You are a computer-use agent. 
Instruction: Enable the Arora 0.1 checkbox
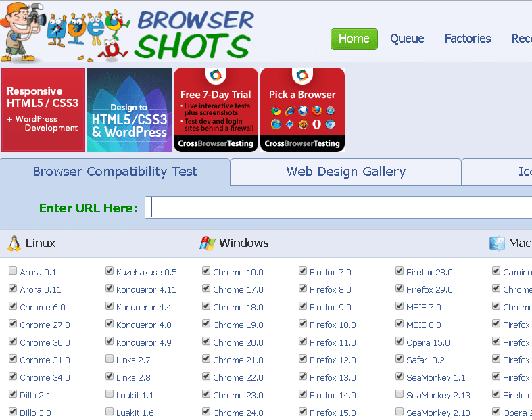[13, 271]
